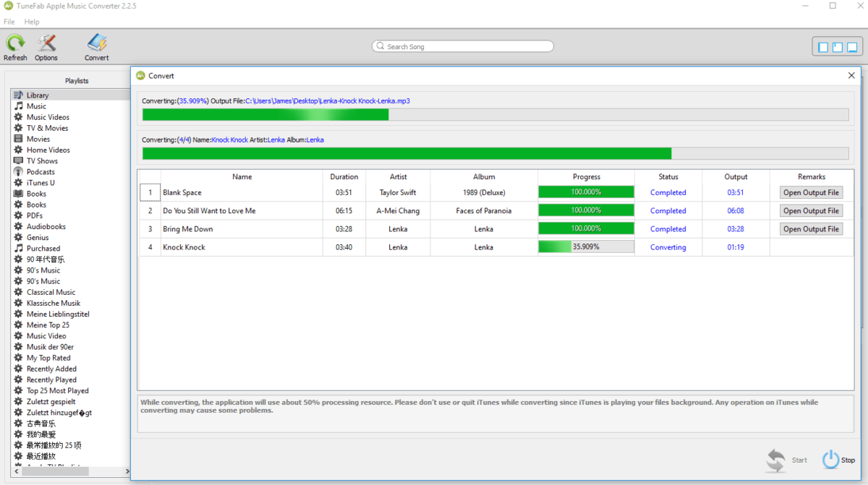Select the Library playlist
This screenshot has width=868, height=485.
coord(70,95)
